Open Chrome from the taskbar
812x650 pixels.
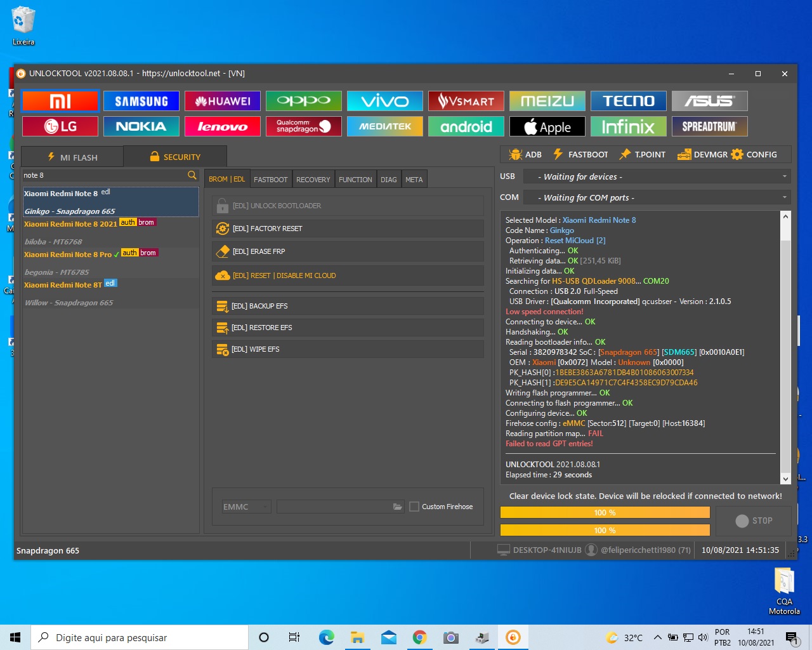[x=420, y=637]
